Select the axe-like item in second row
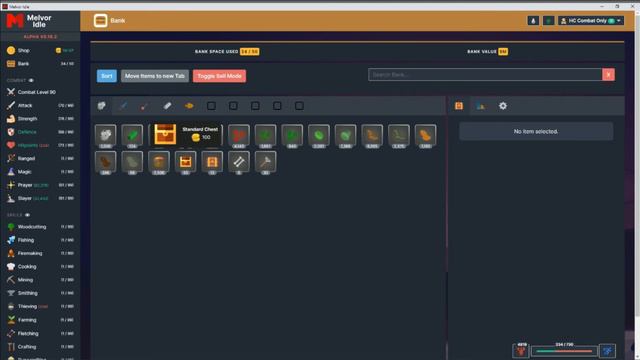 click(x=265, y=162)
